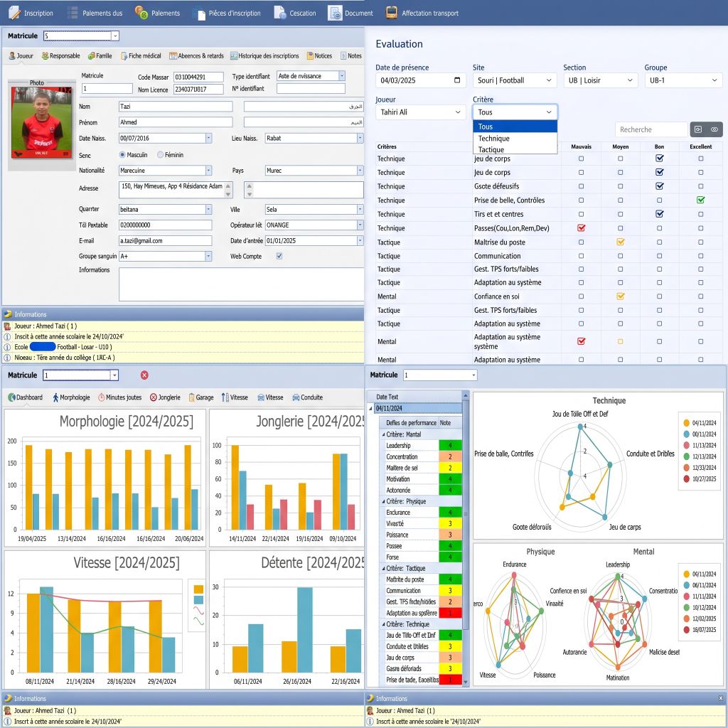The width and height of the screenshot is (728, 728).
Task: Open calendar icon in Date de présence
Action: [x=457, y=80]
